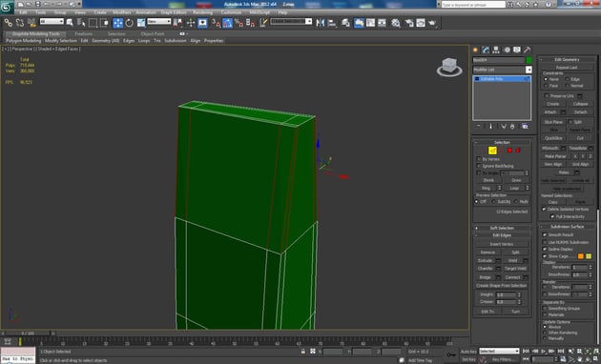Toggle the Angle Snap icon
This screenshot has height=364, width=601.
(x=227, y=23)
